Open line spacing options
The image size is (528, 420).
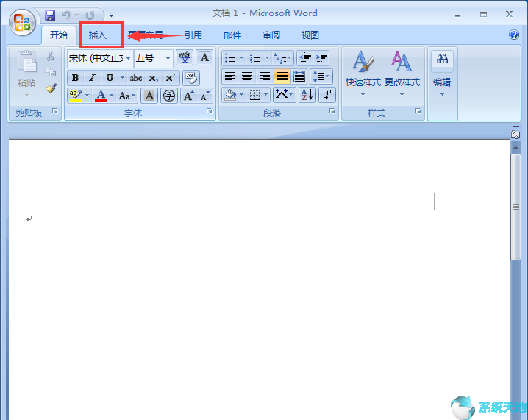[321, 76]
